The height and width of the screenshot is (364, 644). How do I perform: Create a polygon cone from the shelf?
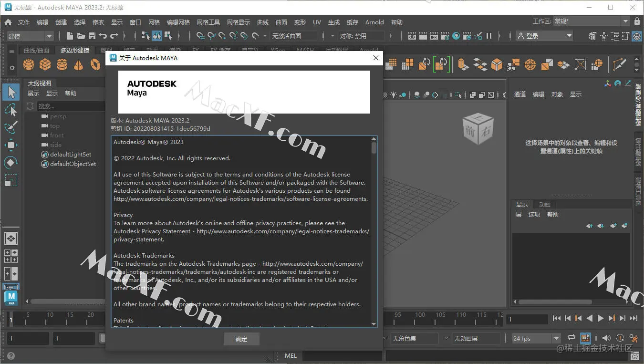(79, 64)
